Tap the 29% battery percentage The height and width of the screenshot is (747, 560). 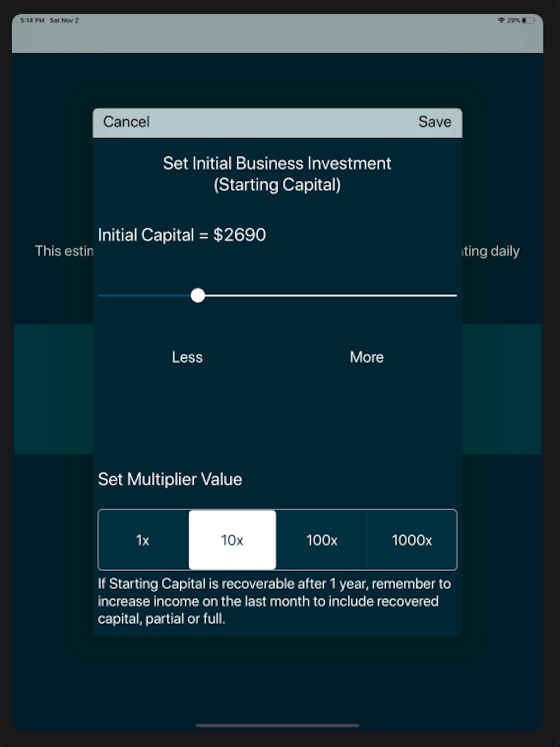pyautogui.click(x=514, y=21)
